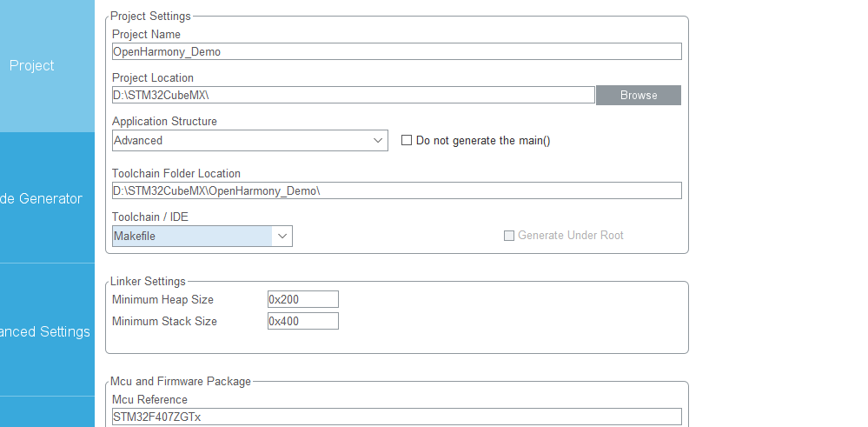Open the Toolchain / IDE Makefile dropdown
Screen dimensions: 868x427
(202, 236)
